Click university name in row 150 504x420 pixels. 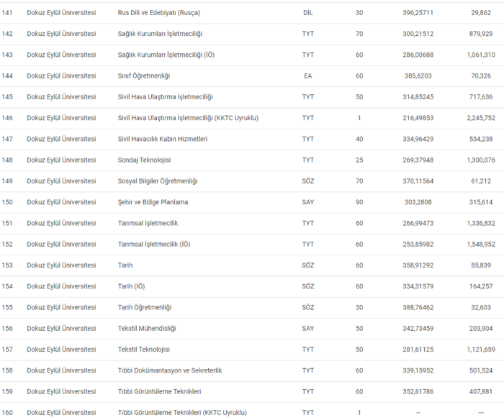click(x=61, y=202)
